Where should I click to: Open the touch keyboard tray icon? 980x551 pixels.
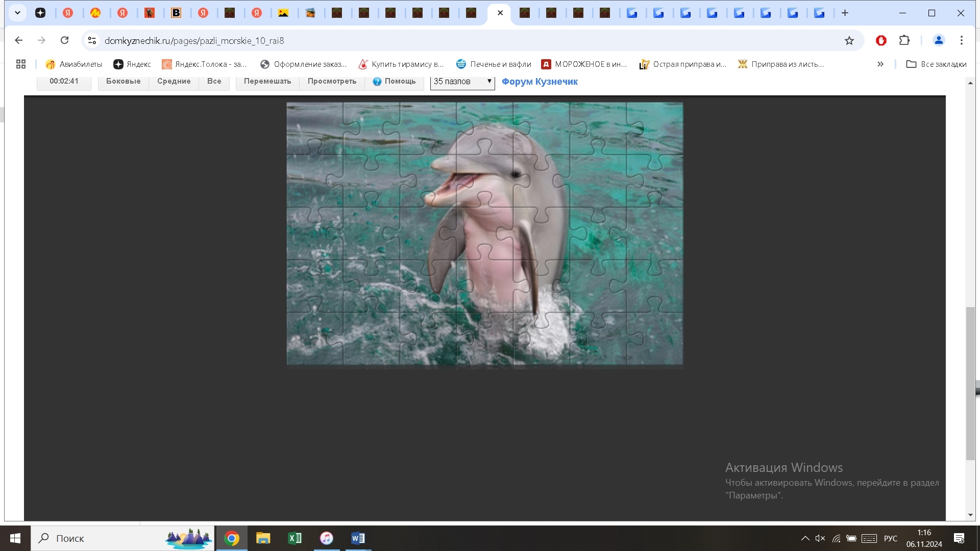869,538
